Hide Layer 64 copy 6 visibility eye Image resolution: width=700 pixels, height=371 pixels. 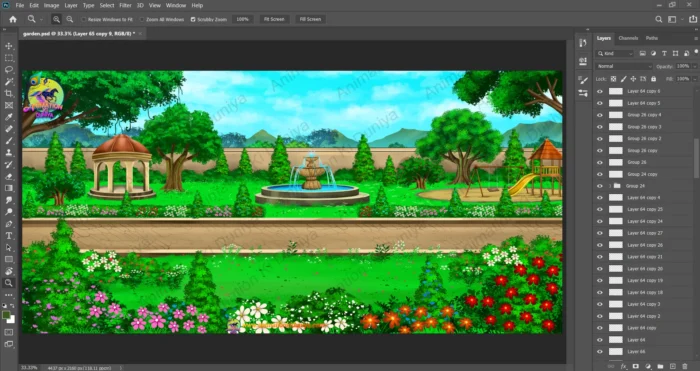coord(600,91)
